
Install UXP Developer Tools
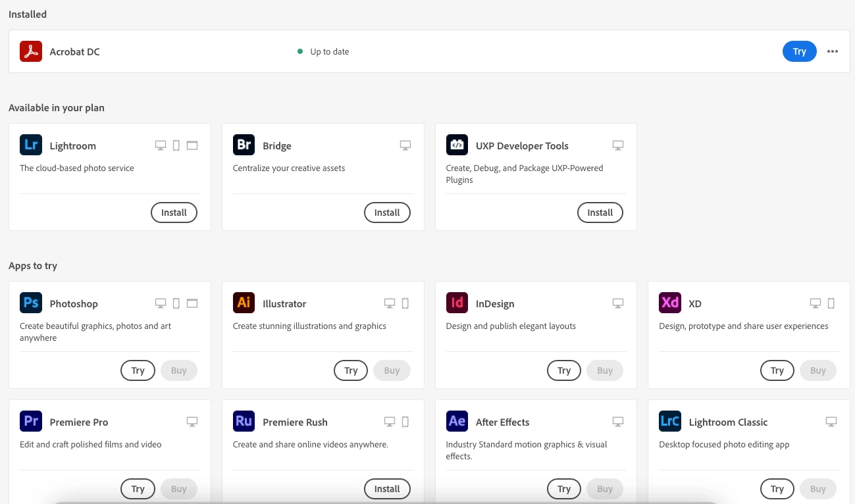tap(600, 213)
